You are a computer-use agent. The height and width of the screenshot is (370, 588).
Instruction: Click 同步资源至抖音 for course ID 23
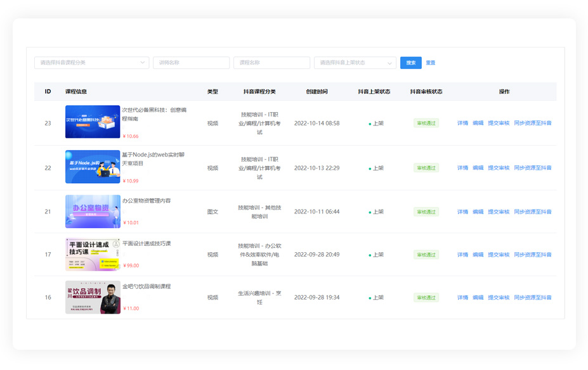[x=533, y=123]
